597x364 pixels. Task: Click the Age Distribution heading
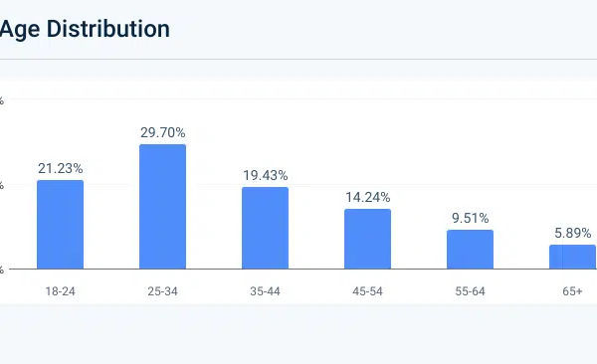pos(85,29)
